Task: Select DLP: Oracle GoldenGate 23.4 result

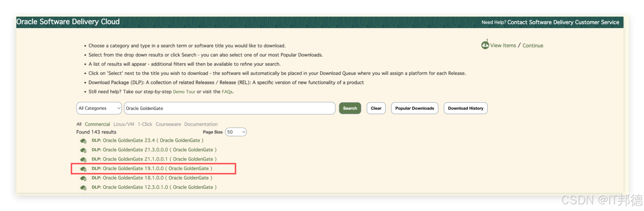Action: click(147, 140)
